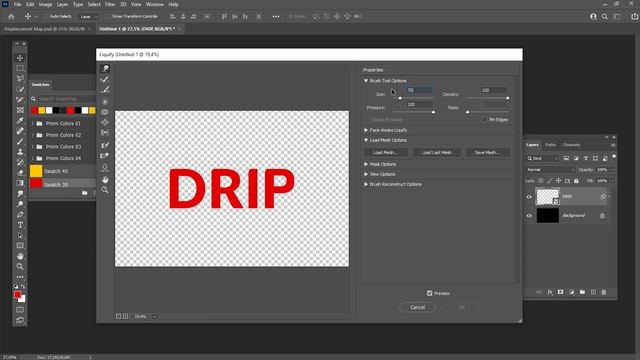Image resolution: width=640 pixels, height=360 pixels.
Task: Select the Rectangular Marquee tool
Action: point(20,68)
